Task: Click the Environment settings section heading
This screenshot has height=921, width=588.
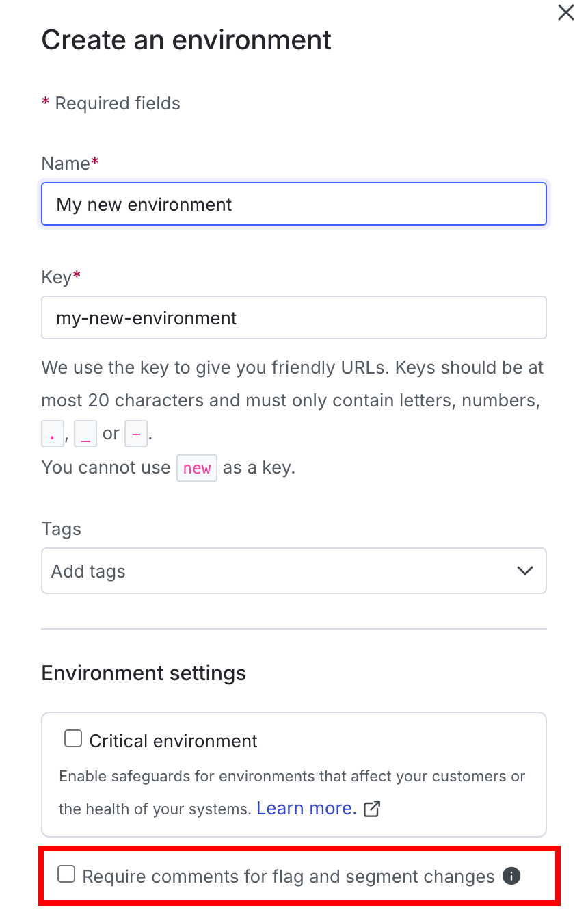Action: 144,673
